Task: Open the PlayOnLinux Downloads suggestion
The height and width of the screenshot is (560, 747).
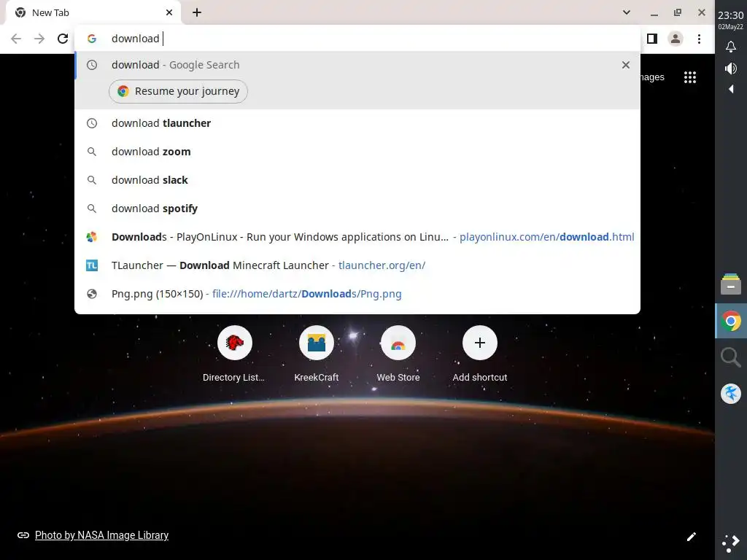Action: point(357,237)
